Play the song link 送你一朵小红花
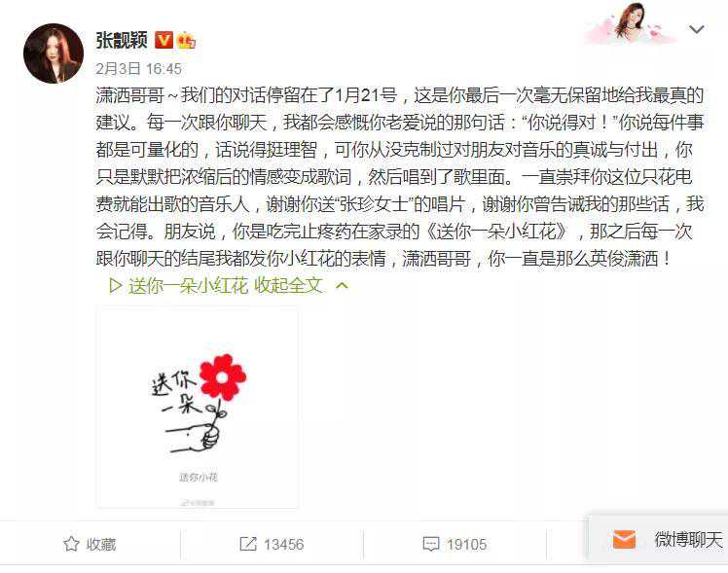 (x=189, y=286)
